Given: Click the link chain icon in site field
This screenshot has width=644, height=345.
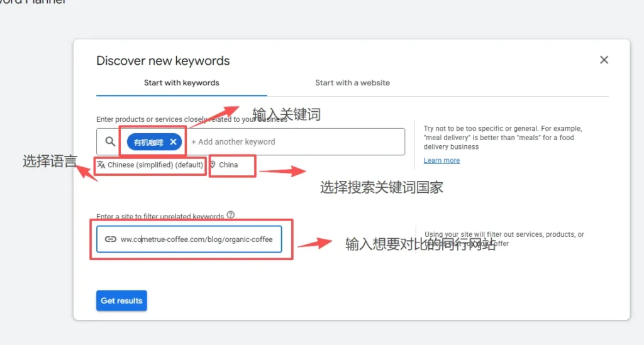Looking at the screenshot, I should [110, 239].
